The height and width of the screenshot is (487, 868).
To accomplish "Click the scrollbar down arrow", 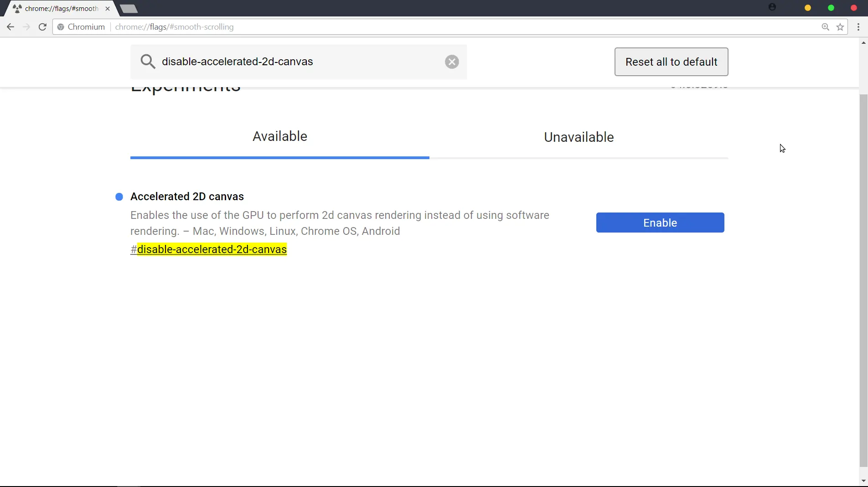I will (863, 481).
